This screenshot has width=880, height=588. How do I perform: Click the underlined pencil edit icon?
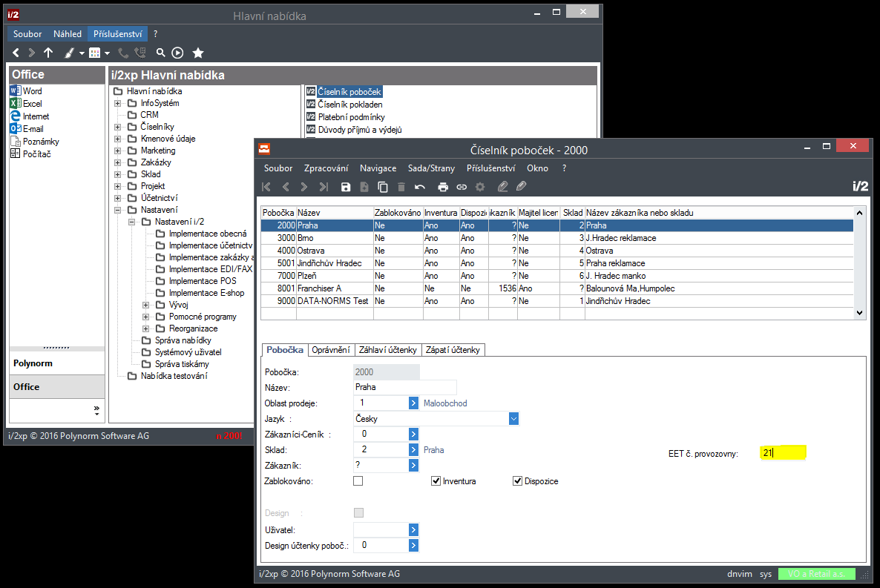pyautogui.click(x=503, y=186)
